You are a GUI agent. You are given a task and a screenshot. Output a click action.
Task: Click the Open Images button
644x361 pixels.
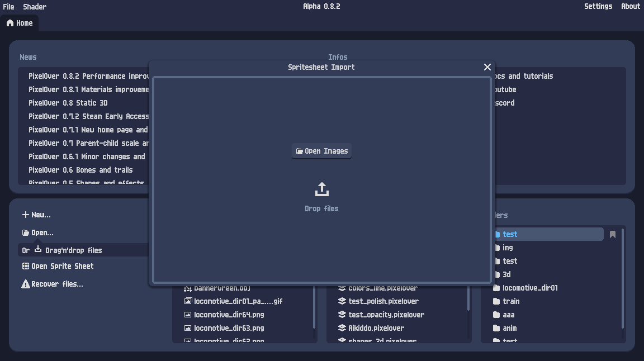[x=321, y=151]
